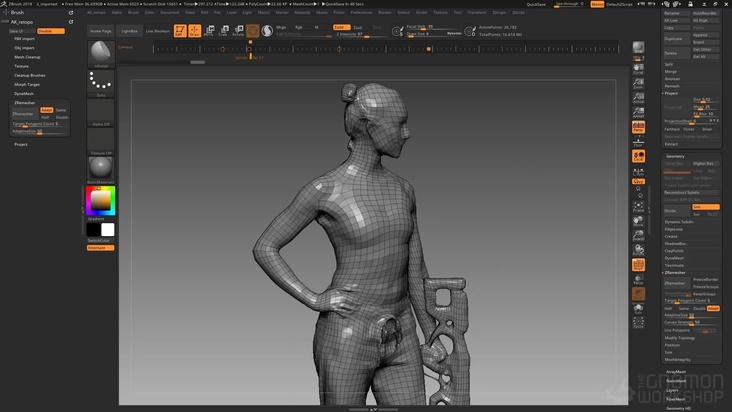Select the Rotate gizmo tool
Image resolution: width=732 pixels, height=412 pixels.
click(x=238, y=31)
